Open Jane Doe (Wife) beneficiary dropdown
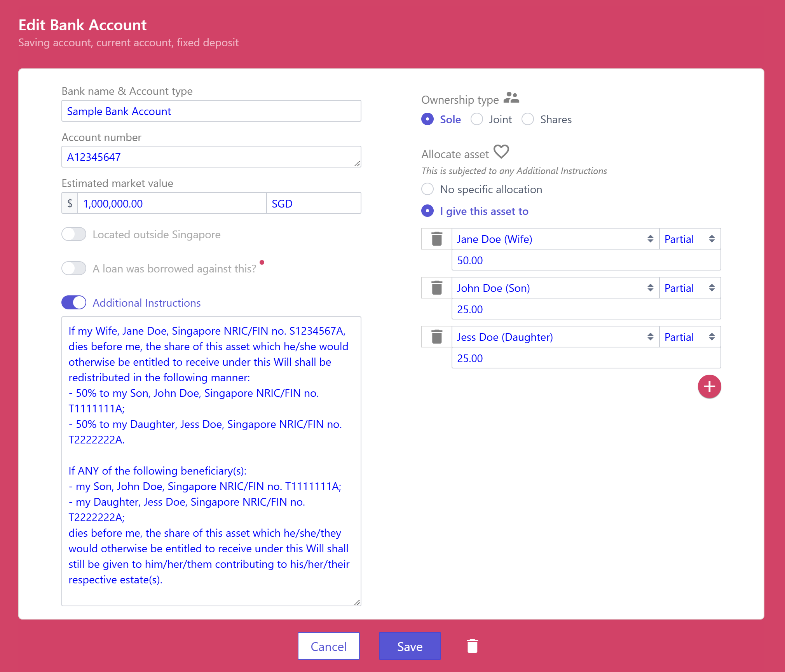This screenshot has width=785, height=672. pos(555,239)
